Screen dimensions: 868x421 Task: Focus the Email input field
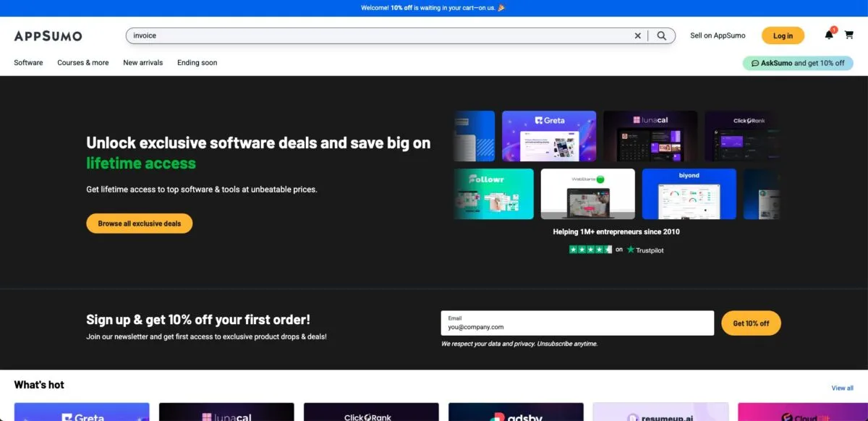(x=577, y=327)
